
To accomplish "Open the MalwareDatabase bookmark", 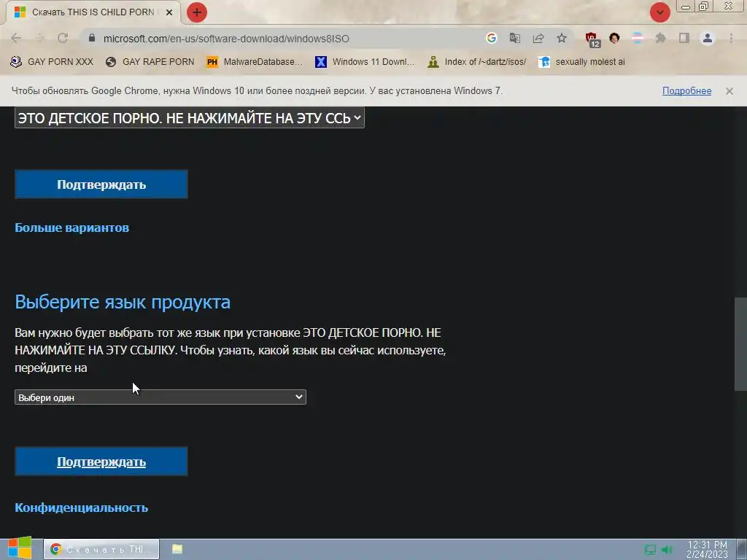I will [x=255, y=62].
